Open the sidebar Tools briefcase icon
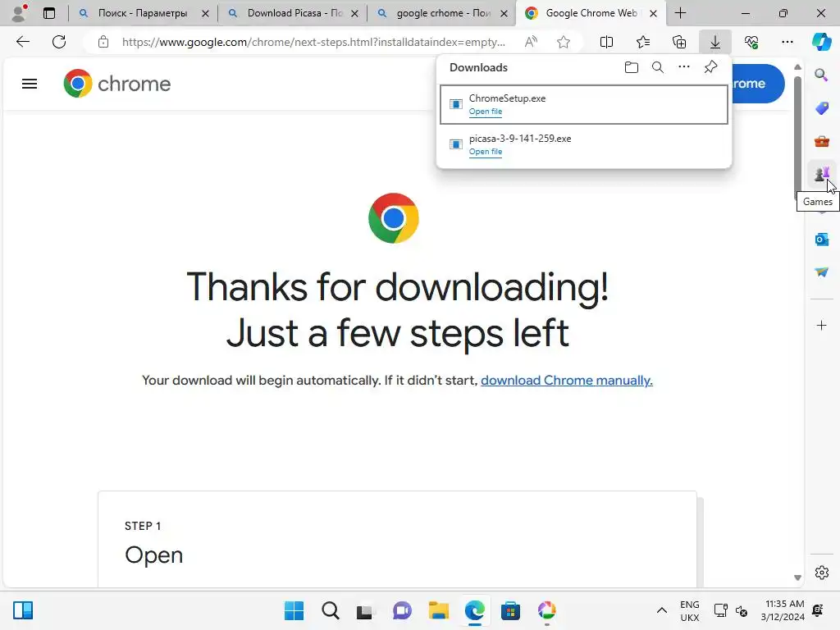840x630 pixels. [x=821, y=141]
